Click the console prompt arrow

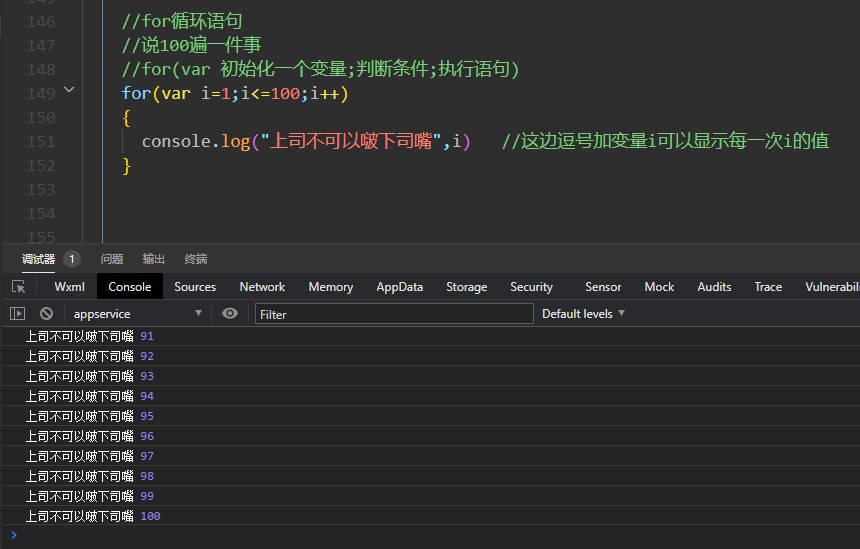point(14,535)
